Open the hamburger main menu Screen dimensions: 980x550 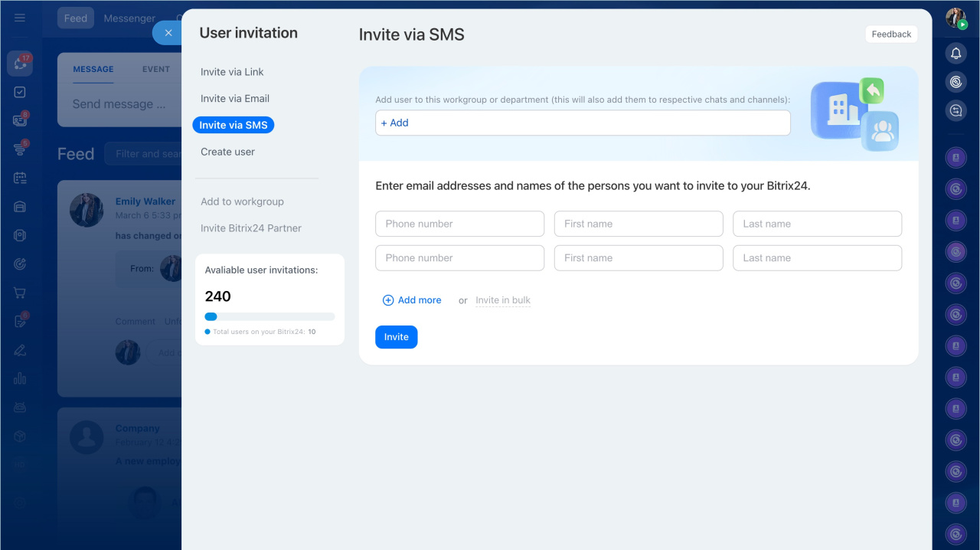pos(20,18)
